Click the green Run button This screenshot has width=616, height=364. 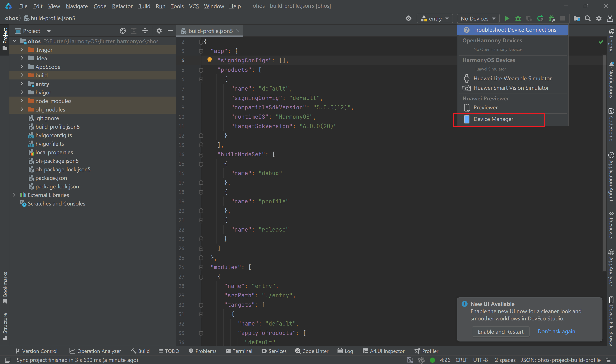pos(507,18)
